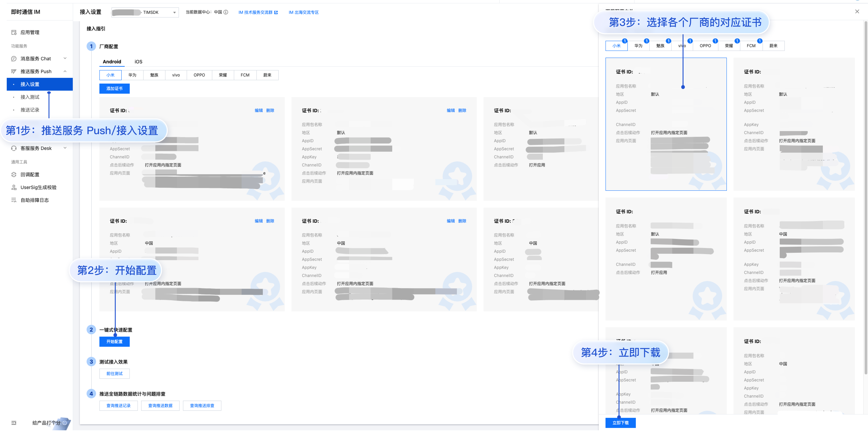Switch to the iOS tab
This screenshot has width=868, height=433.
tap(138, 62)
